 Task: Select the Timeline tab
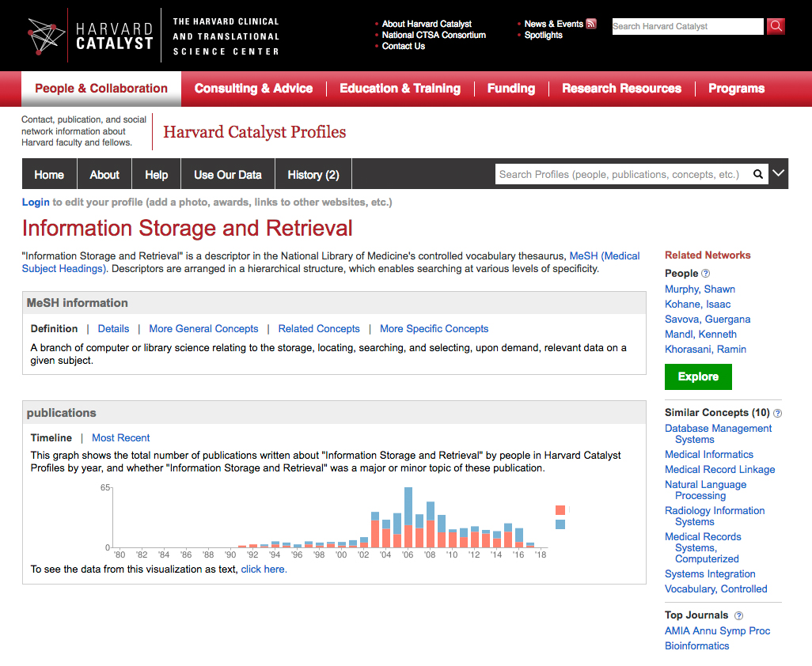tap(51, 437)
